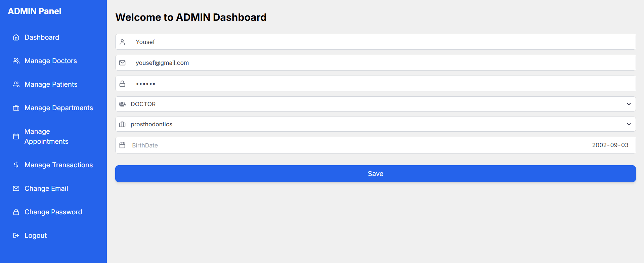The width and height of the screenshot is (644, 263).
Task: Expand the prosthodontics department dropdown
Action: [x=375, y=124]
